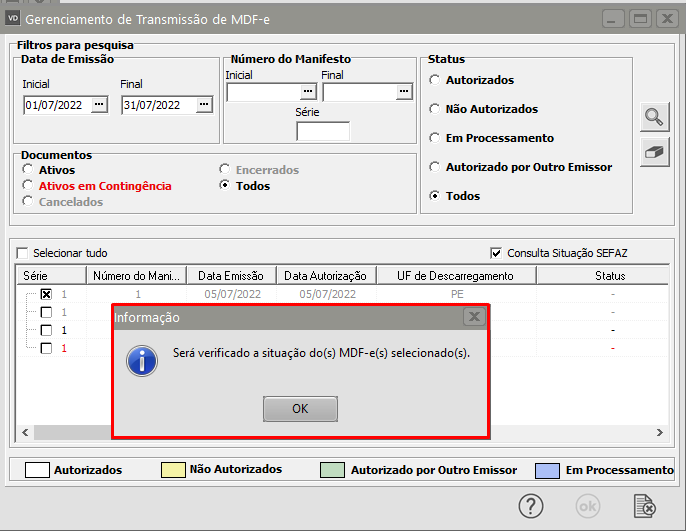Click Número do Mani... column header
This screenshot has height=531, width=686.
(x=136, y=276)
